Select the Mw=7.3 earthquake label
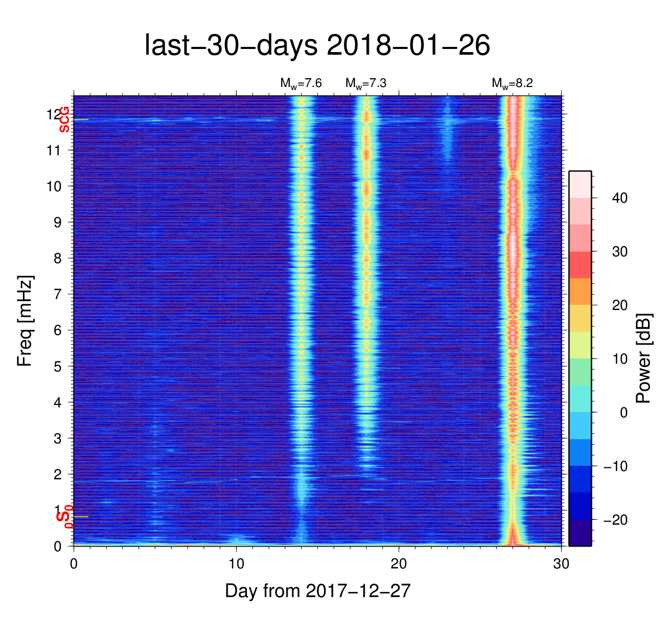 pos(366,83)
